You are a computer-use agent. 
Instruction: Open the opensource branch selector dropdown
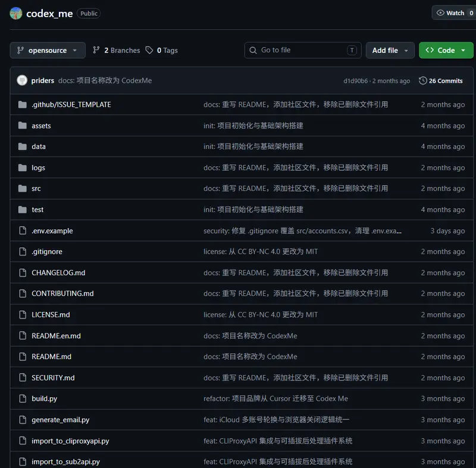click(x=48, y=50)
